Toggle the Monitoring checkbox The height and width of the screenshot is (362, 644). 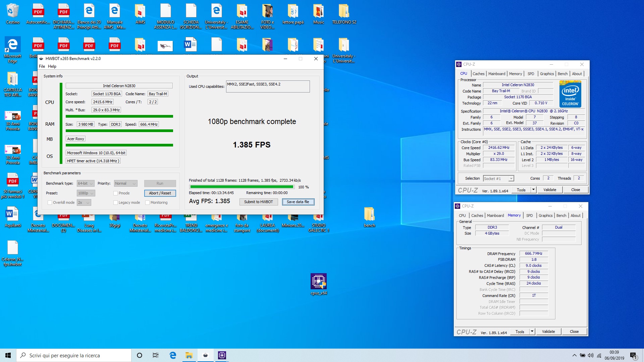[x=147, y=203]
